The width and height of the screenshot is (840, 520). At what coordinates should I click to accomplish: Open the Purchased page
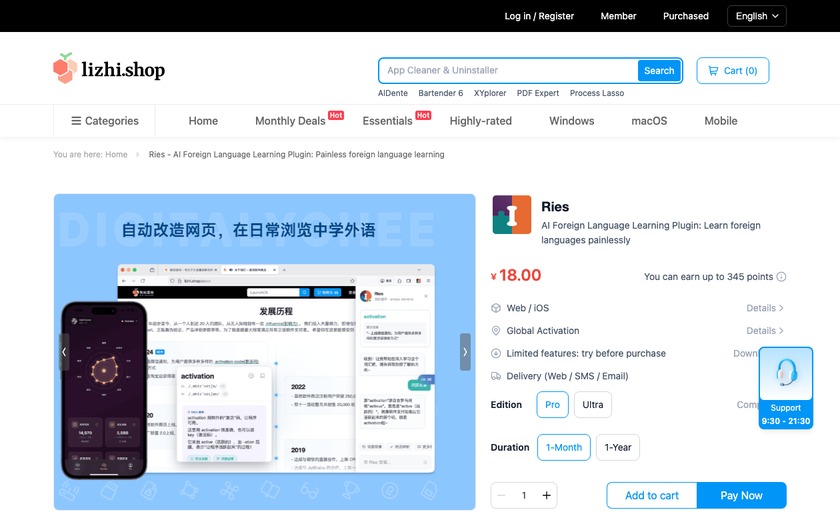point(686,16)
